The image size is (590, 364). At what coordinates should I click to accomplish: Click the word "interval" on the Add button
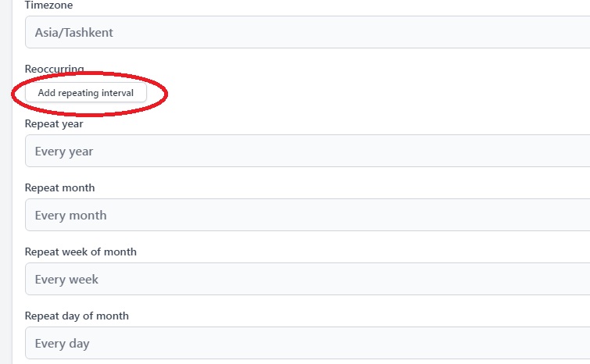tap(118, 93)
